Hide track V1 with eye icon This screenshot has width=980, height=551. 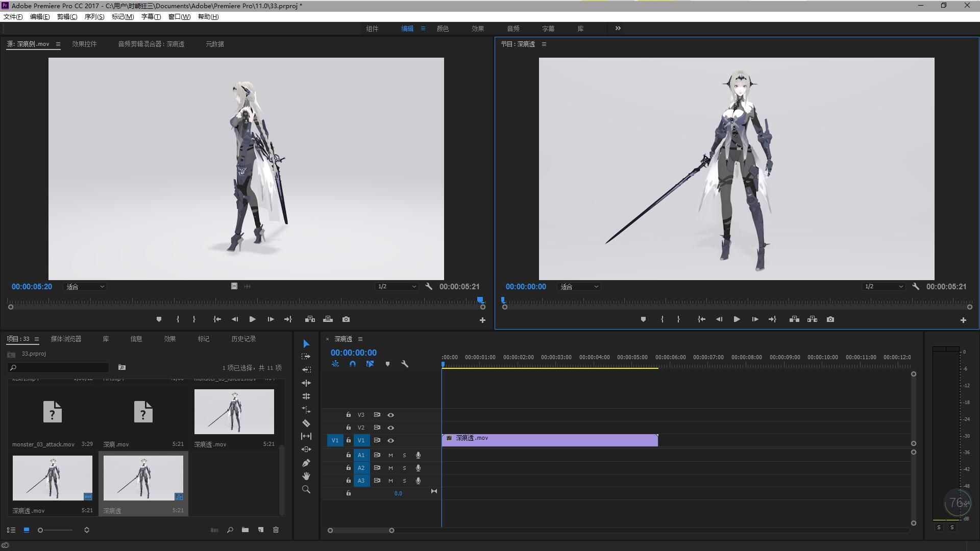click(x=391, y=441)
